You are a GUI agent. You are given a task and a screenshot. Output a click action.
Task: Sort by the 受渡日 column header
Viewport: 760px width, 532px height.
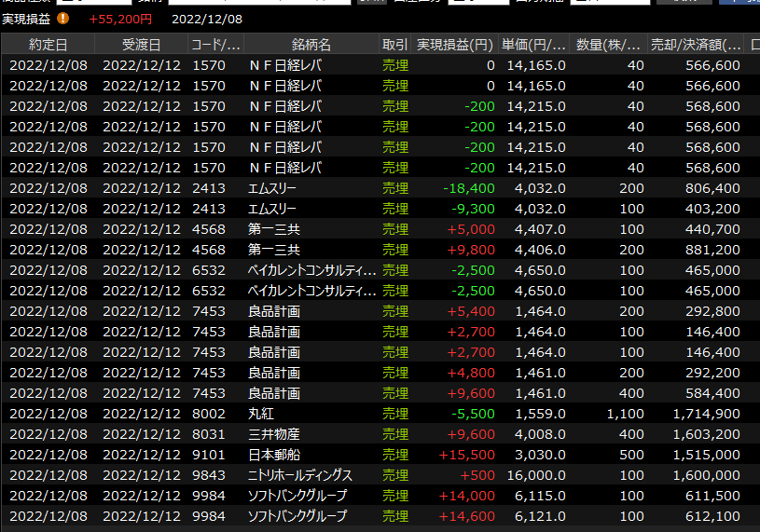click(141, 45)
